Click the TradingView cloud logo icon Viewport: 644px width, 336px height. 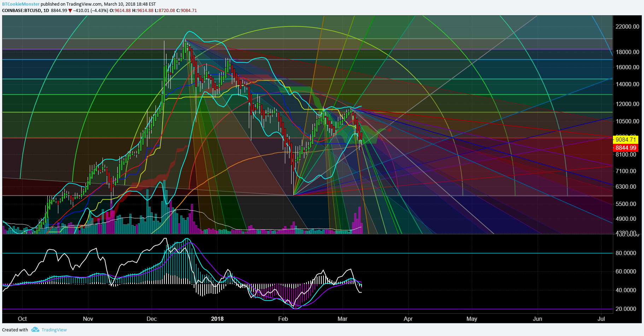(35, 329)
